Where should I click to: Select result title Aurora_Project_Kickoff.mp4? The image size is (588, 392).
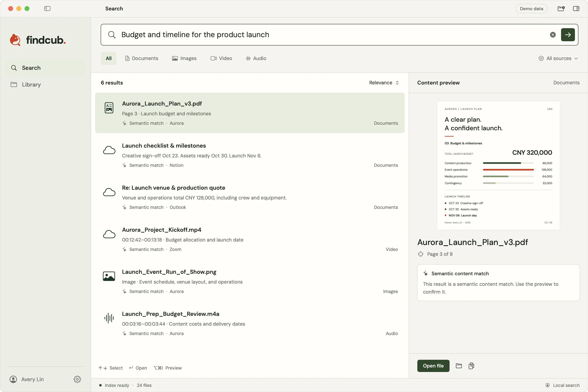161,230
